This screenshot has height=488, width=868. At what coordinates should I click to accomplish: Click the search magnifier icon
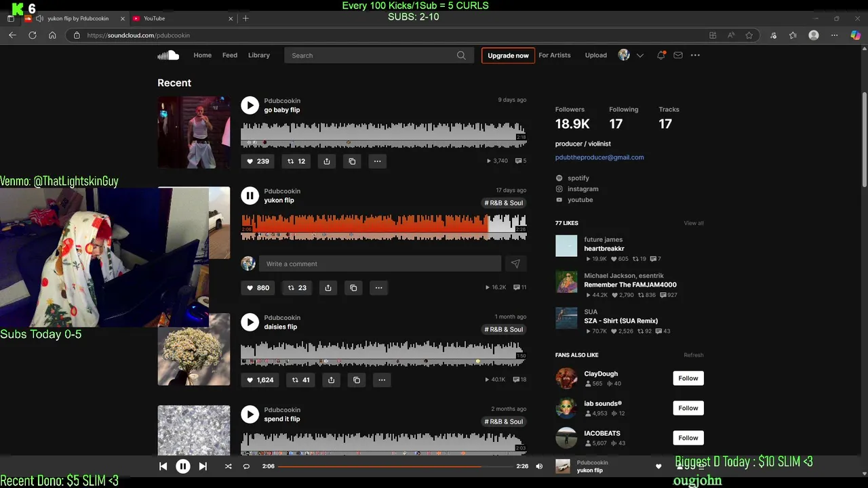point(461,56)
